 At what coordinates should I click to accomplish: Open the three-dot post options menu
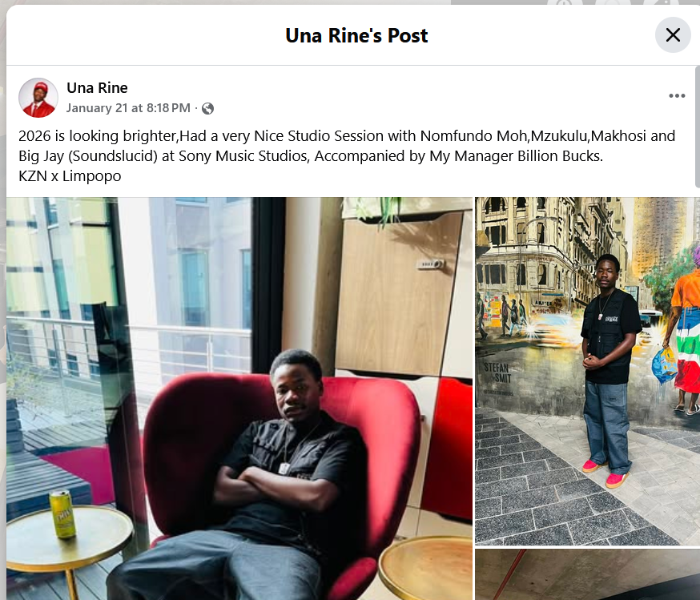[677, 96]
